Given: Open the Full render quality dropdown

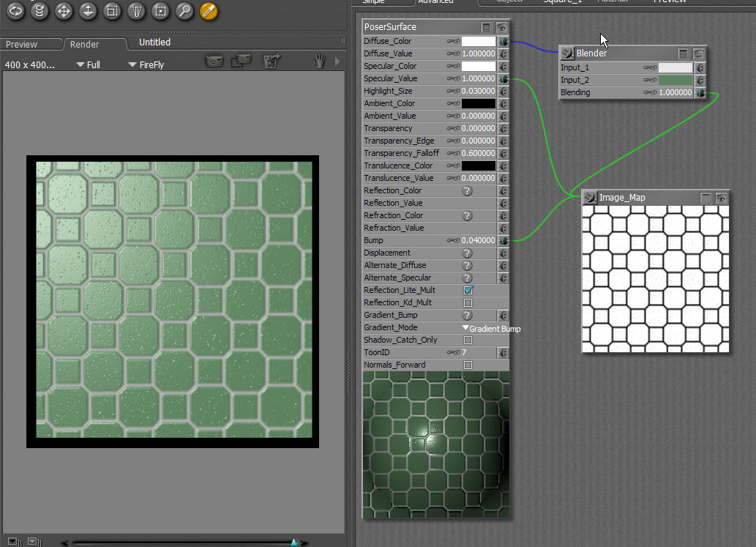Looking at the screenshot, I should pyautogui.click(x=88, y=65).
